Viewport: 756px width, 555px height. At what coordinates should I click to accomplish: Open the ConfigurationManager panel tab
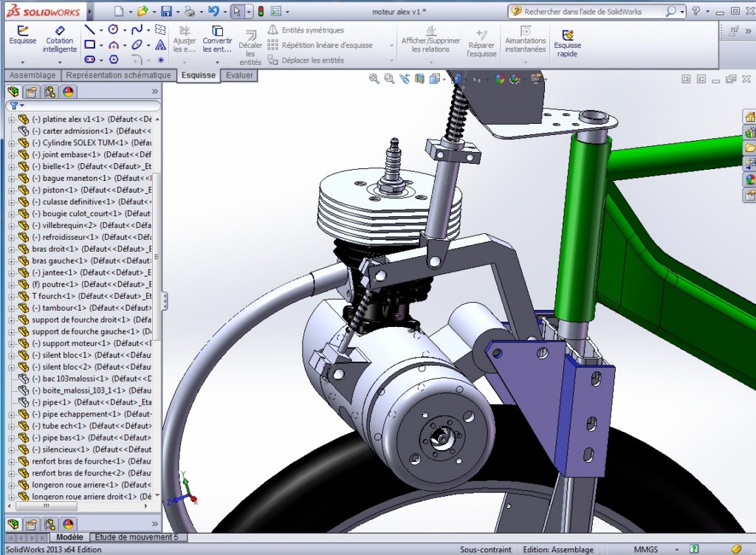(49, 92)
